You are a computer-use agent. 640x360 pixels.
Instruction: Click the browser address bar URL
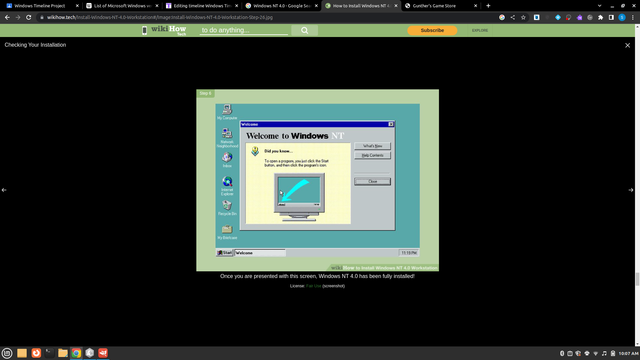tap(160, 18)
